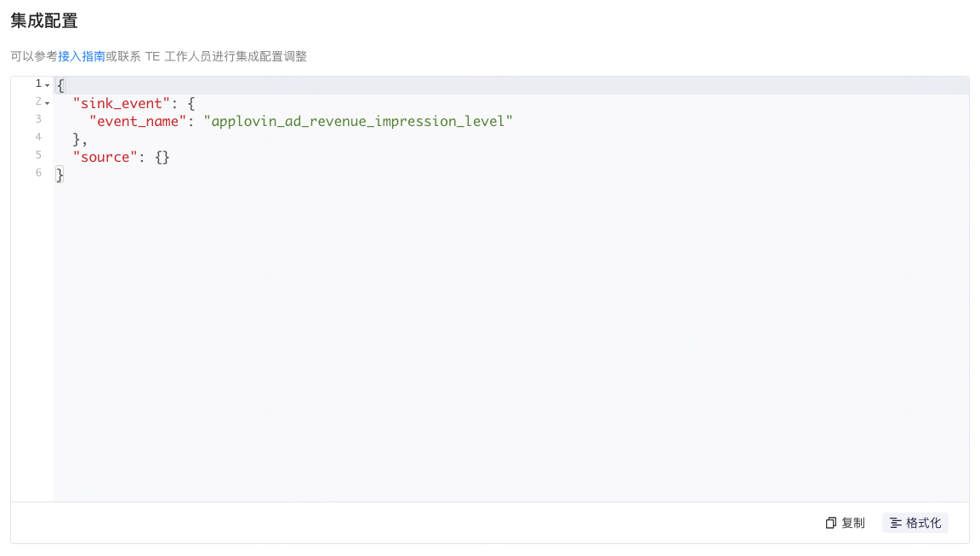The width and height of the screenshot is (980, 556).
Task: Click the copy icon beside 复制
Action: 829,522
